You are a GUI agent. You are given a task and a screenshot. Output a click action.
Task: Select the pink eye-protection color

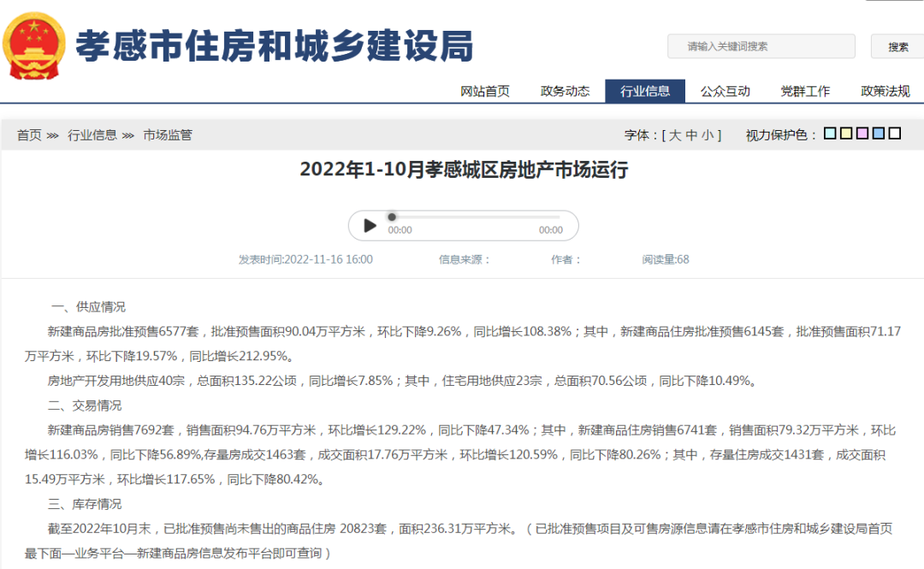862,133
